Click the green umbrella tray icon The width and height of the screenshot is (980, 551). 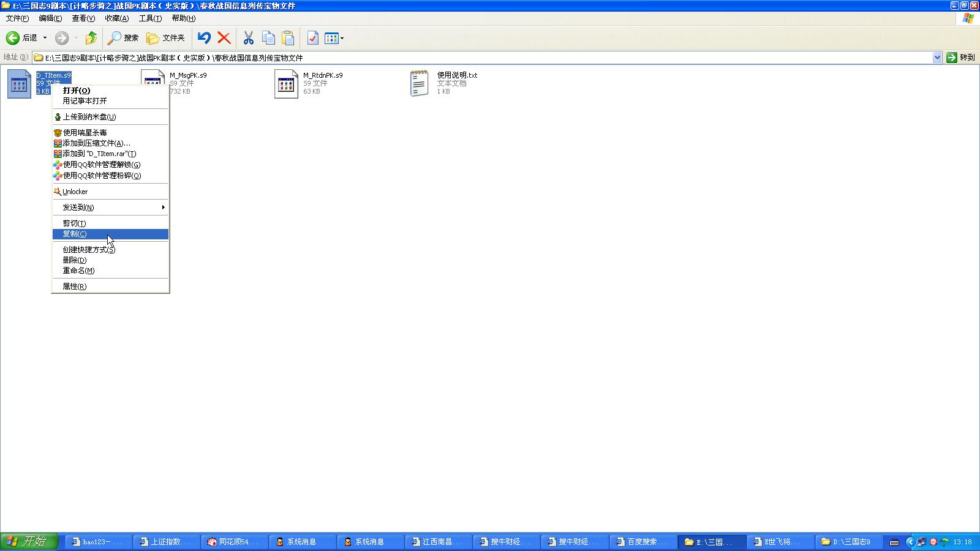click(x=944, y=542)
